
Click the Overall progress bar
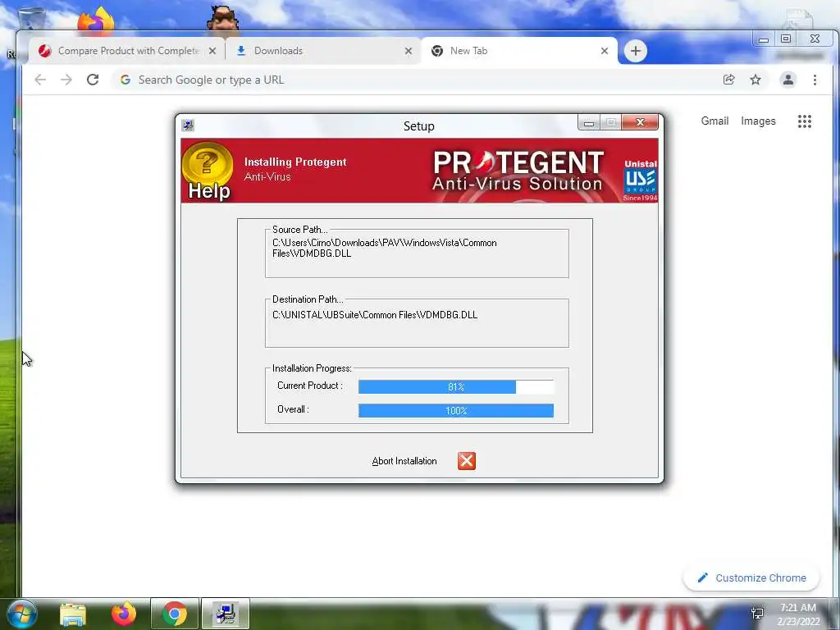(x=456, y=410)
